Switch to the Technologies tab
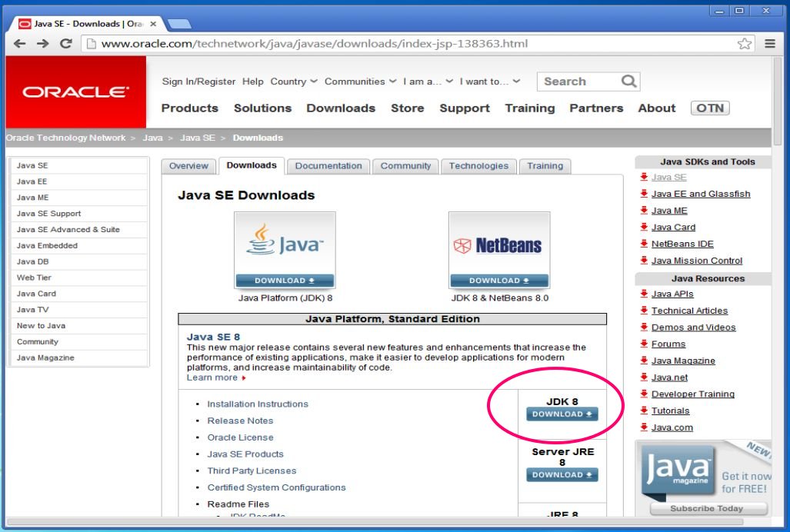Screen dimensions: 790x532 478,166
